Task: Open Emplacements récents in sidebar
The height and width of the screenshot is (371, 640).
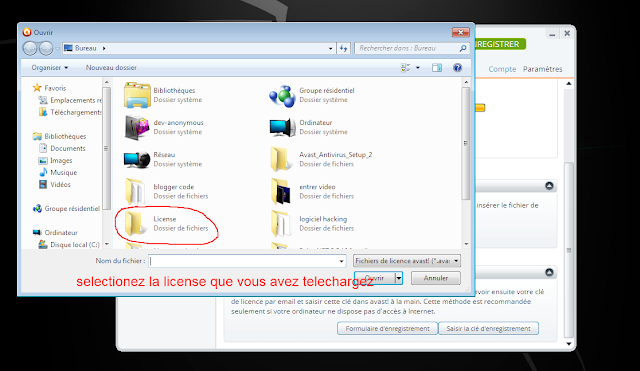Action: (70, 100)
